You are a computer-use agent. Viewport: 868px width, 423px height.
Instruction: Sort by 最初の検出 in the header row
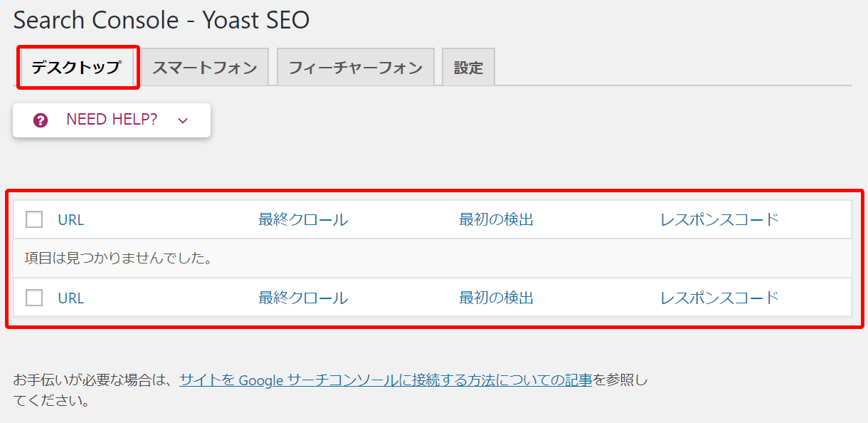click(496, 219)
